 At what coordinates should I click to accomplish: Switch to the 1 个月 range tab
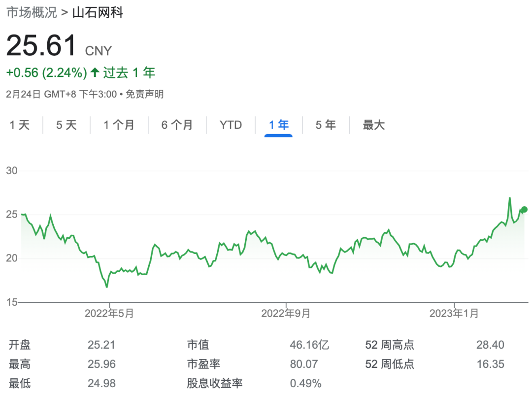119,125
